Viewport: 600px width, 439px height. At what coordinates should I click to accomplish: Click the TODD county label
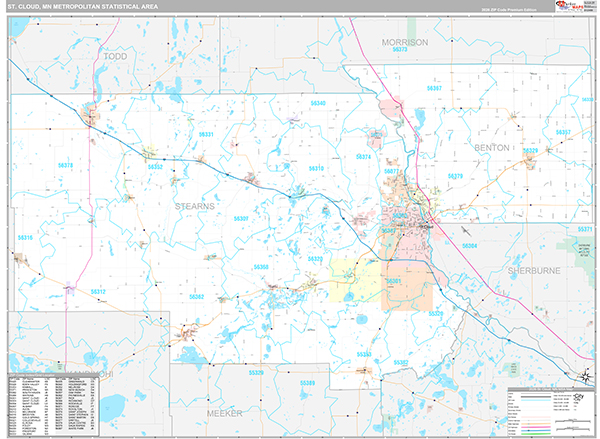pos(116,58)
